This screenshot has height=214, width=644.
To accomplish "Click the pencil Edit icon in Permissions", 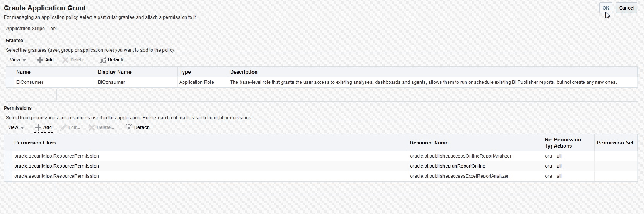I will click(x=63, y=127).
